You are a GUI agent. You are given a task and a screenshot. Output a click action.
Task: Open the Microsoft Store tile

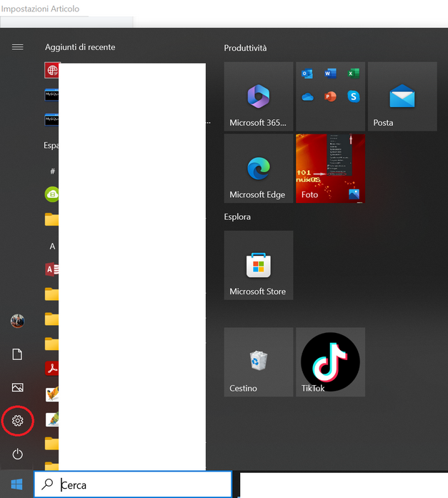[259, 265]
